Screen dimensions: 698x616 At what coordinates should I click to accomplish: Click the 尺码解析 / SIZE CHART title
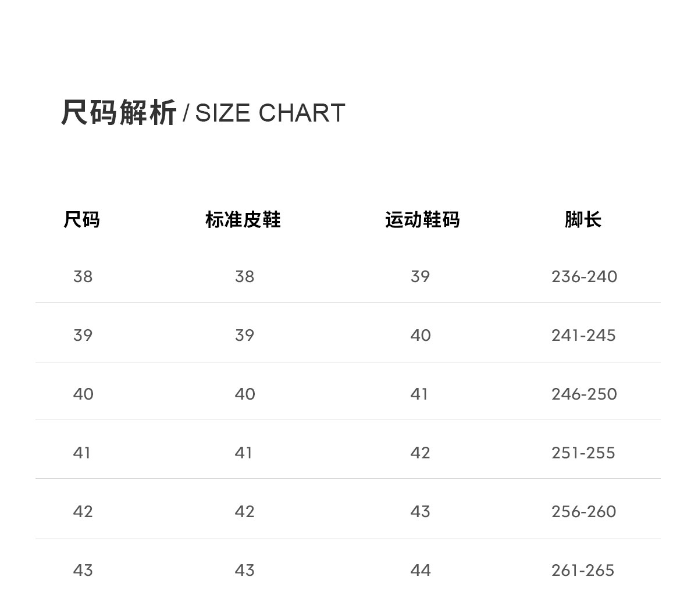[x=203, y=113]
